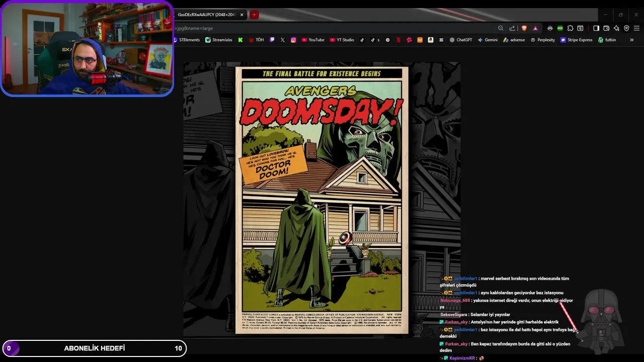Image resolution: width=644 pixels, height=362 pixels.
Task: Open the CapCut bookmark icon
Action: [x=441, y=40]
